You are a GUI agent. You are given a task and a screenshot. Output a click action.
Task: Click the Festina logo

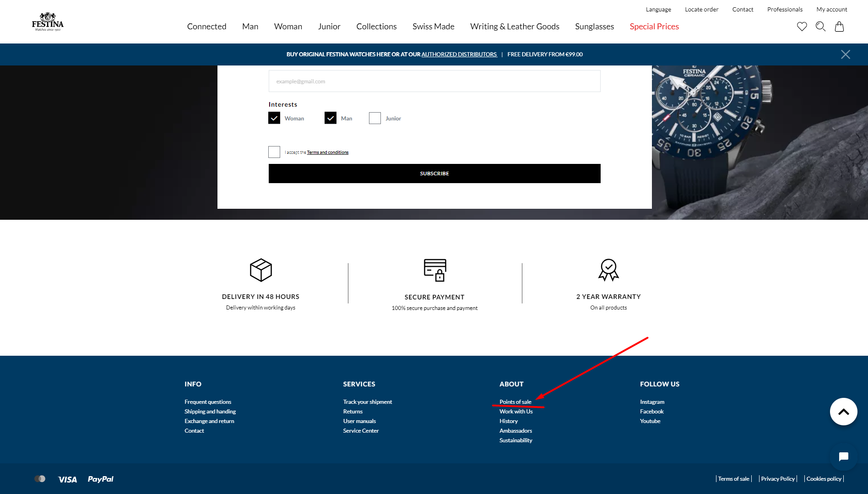[48, 22]
